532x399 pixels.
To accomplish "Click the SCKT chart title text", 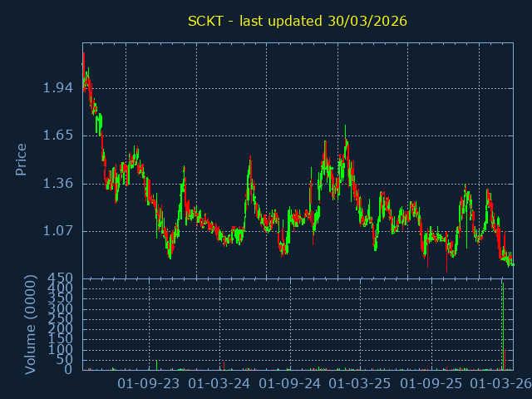I will click(x=297, y=21).
